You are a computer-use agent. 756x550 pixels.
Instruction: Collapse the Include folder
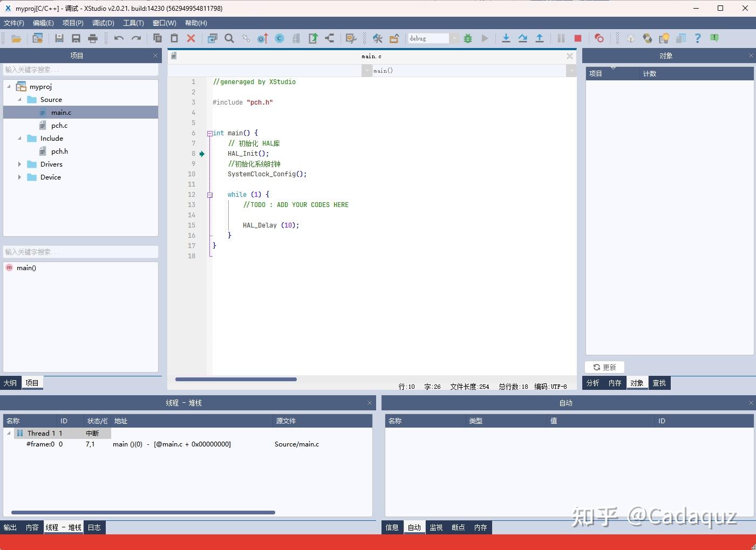click(x=19, y=138)
